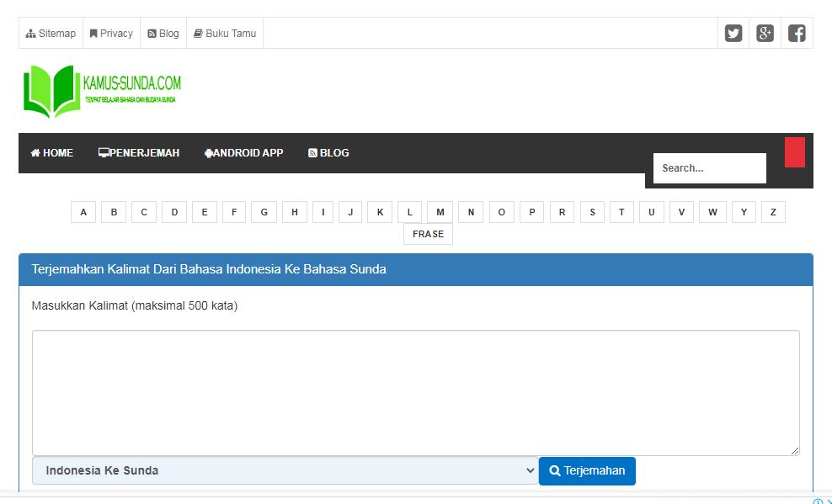Select the letter A dictionary button
This screenshot has width=832, height=504.
click(83, 212)
